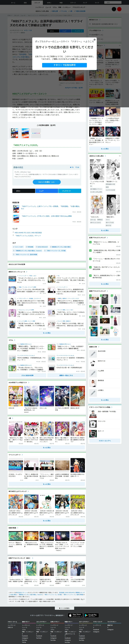This screenshot has height=644, width=129.
Task: Open the イベントレポート section heading
Action: tap(15, 455)
